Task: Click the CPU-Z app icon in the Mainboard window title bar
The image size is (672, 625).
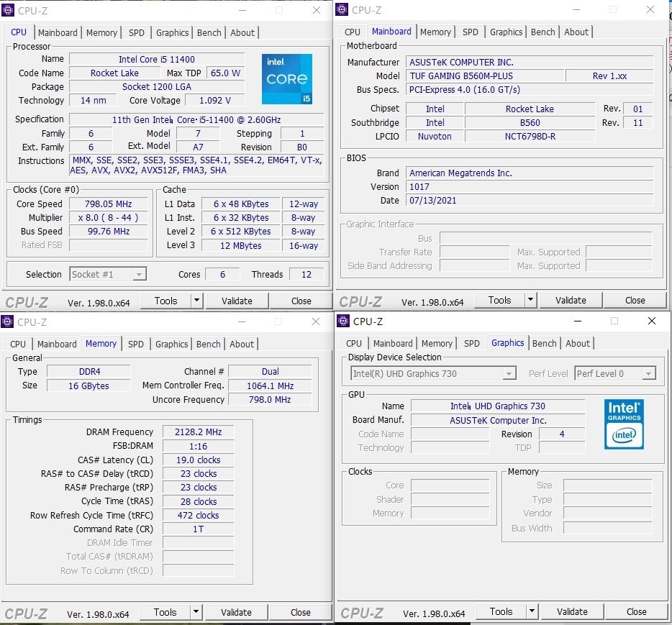Action: 342,9
